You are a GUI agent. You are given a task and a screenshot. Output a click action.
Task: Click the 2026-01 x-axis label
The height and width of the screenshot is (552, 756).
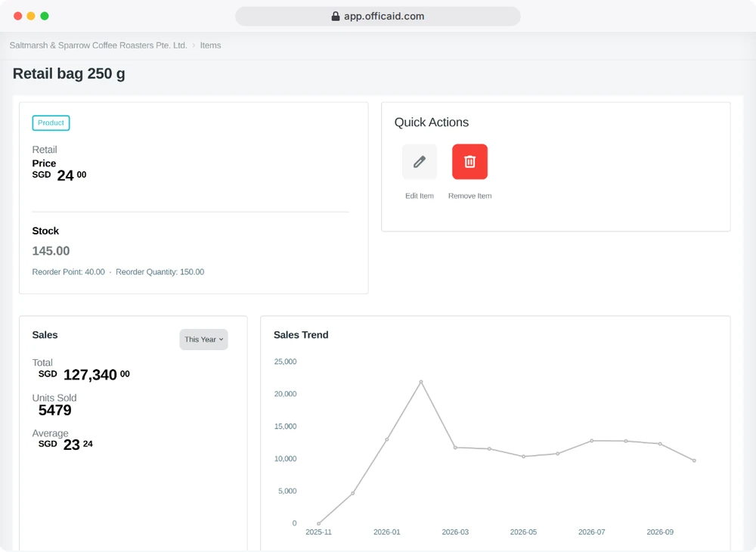click(x=386, y=532)
